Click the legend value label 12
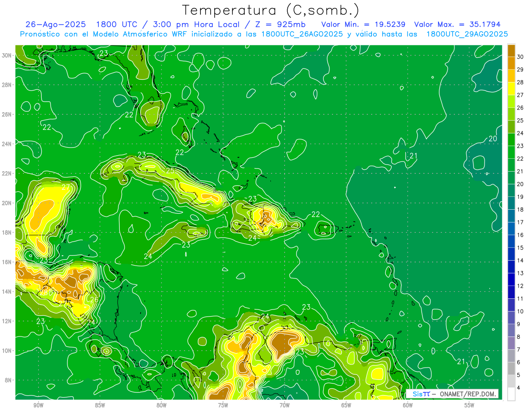The height and width of the screenshot is (411, 532). coord(520,286)
